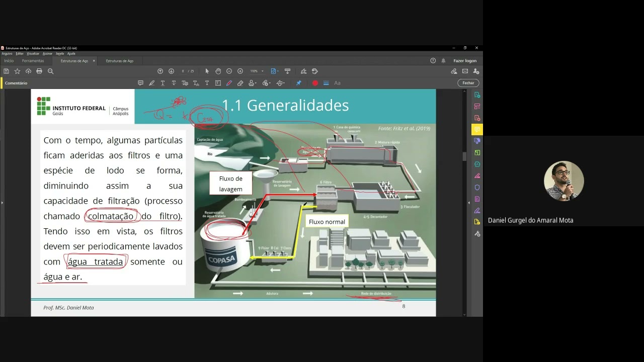This screenshot has width=644, height=362.
Task: Open the stamp tool in top toolbar
Action: tap(315, 71)
